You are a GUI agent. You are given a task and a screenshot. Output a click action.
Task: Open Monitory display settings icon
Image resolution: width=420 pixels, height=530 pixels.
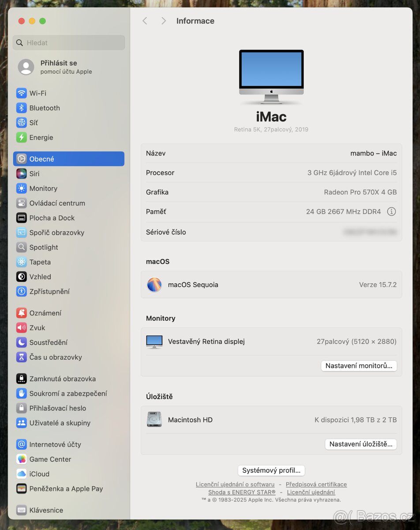(21, 189)
